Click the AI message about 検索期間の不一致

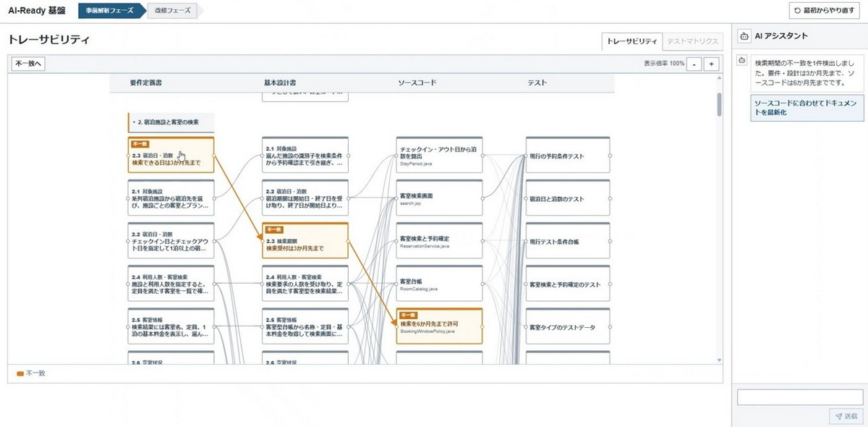click(x=807, y=73)
